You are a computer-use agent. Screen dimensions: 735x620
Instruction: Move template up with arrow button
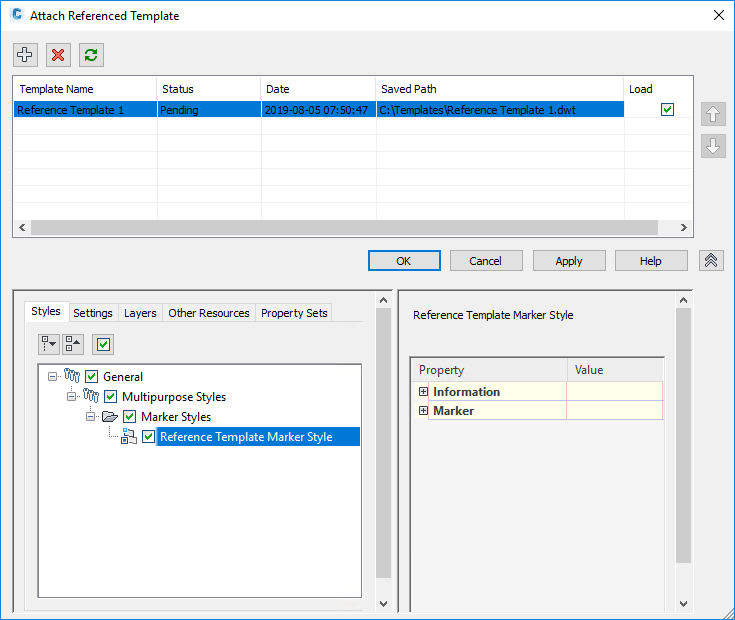click(x=713, y=114)
